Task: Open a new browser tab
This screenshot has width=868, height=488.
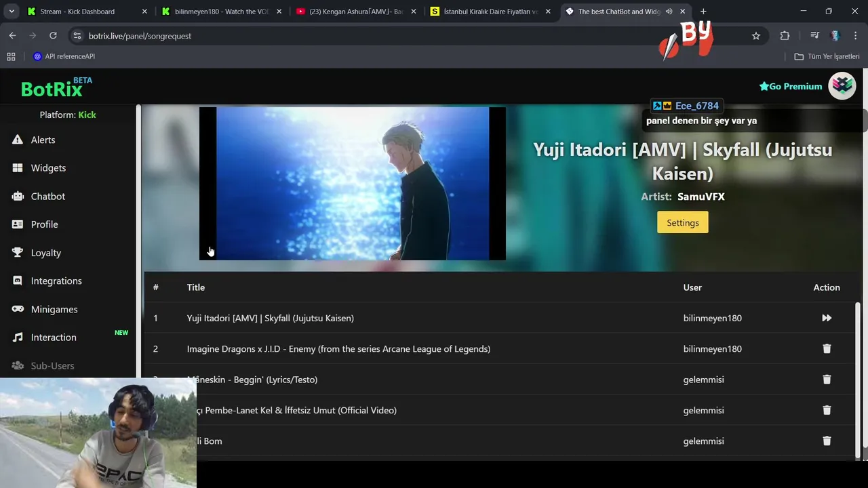Action: [x=703, y=12]
